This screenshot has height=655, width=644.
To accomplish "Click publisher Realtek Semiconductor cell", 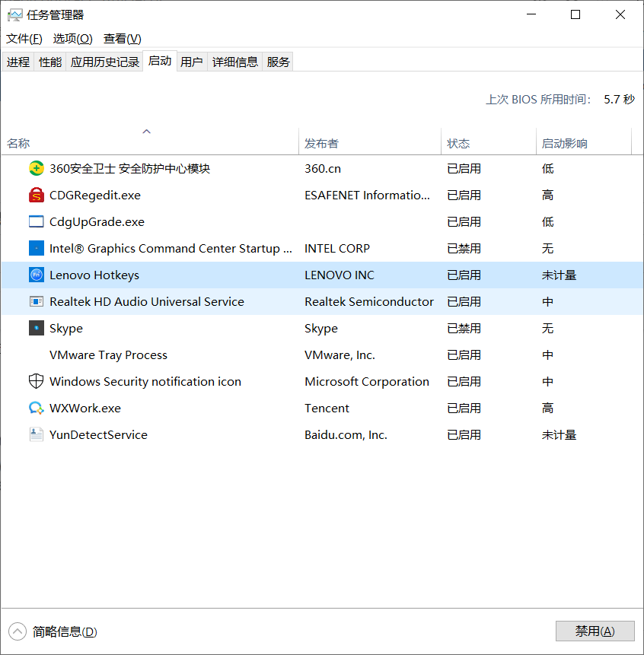I will tap(369, 301).
